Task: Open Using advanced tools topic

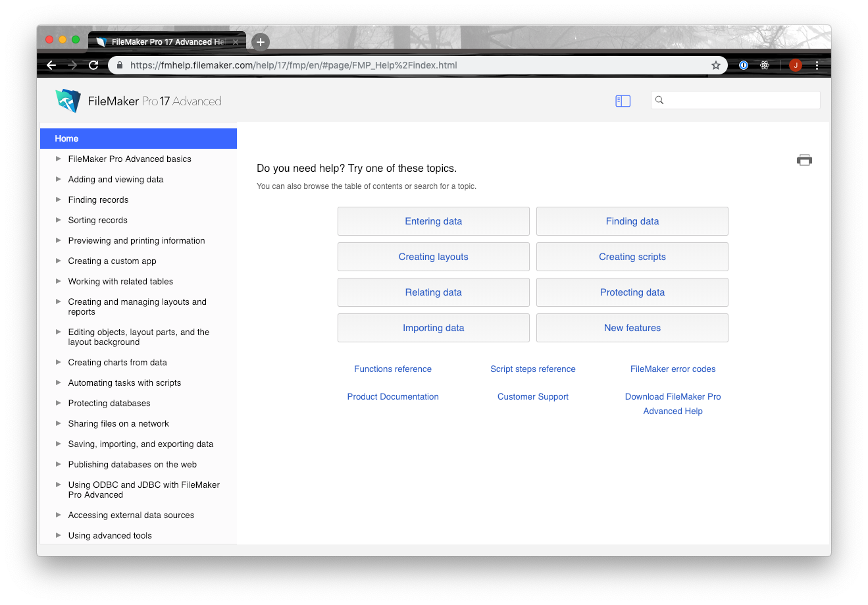Action: 110,535
